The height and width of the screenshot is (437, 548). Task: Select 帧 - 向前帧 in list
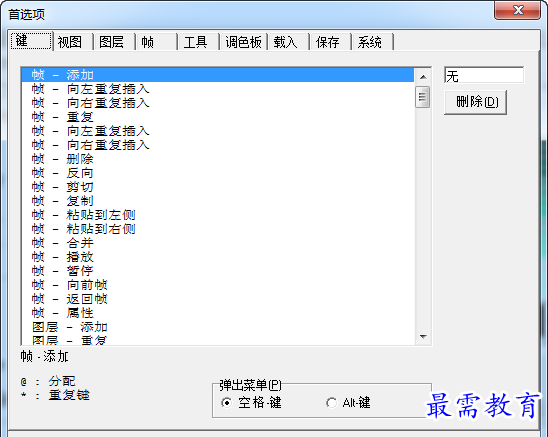[x=218, y=285]
